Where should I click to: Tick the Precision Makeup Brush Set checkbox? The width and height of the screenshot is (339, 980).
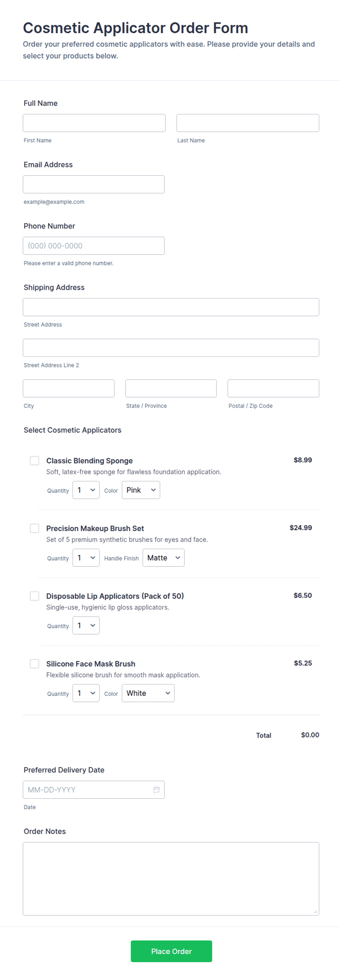(x=35, y=528)
